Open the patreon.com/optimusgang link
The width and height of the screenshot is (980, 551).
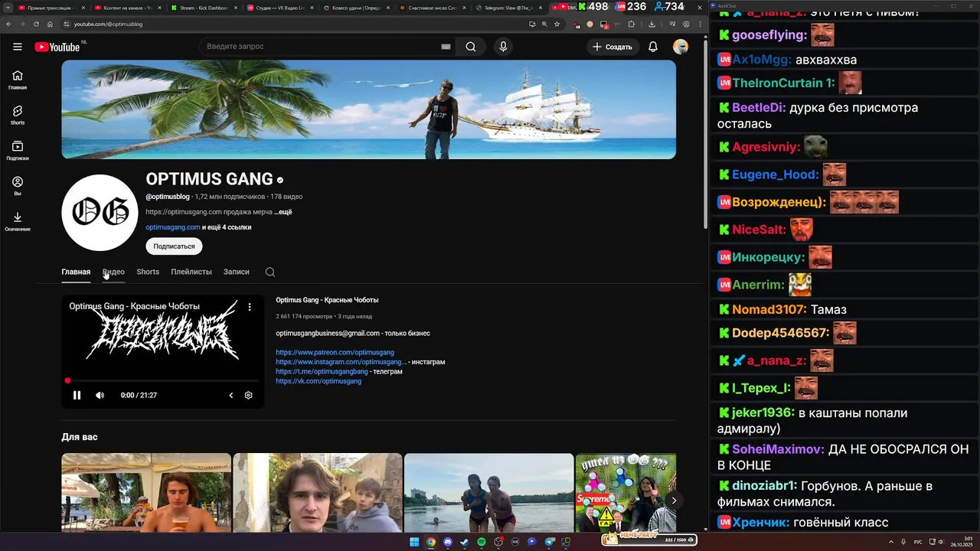pyautogui.click(x=335, y=352)
